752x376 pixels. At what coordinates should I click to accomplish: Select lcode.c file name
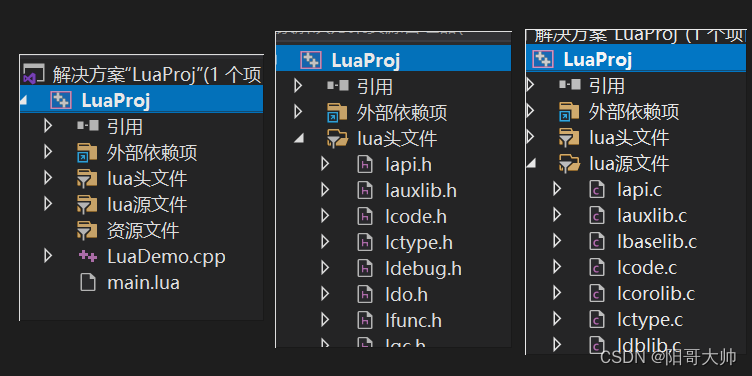(647, 267)
